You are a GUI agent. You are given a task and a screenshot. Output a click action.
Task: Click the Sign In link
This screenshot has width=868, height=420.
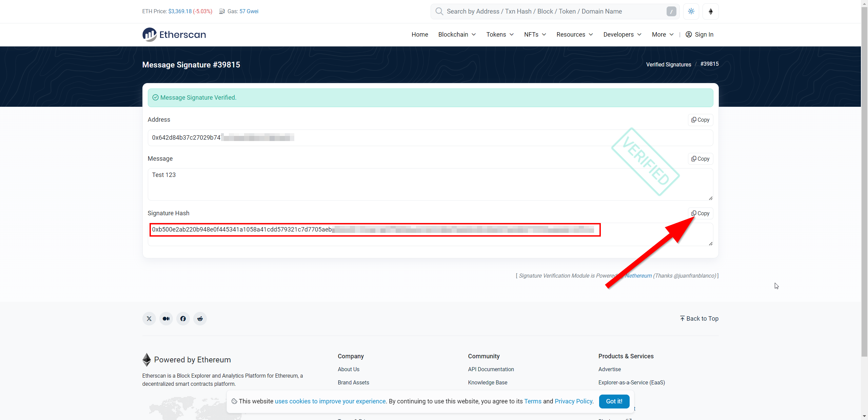pos(700,35)
